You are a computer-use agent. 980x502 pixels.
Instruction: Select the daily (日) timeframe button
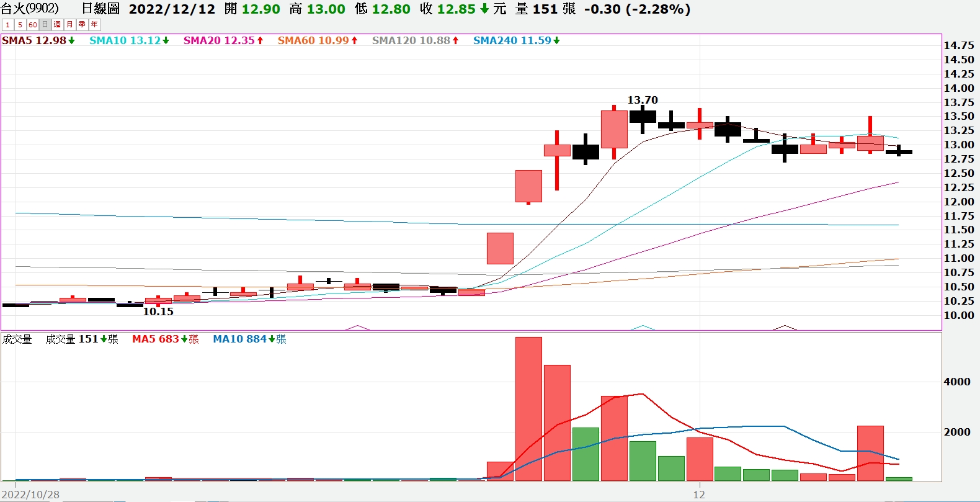click(x=45, y=25)
